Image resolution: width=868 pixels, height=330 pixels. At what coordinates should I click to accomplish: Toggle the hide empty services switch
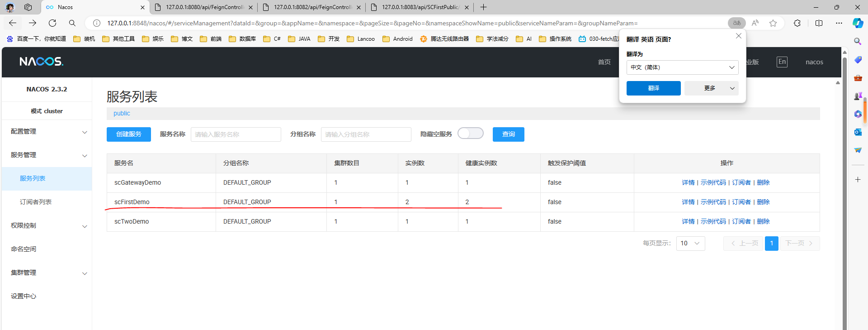coord(470,133)
